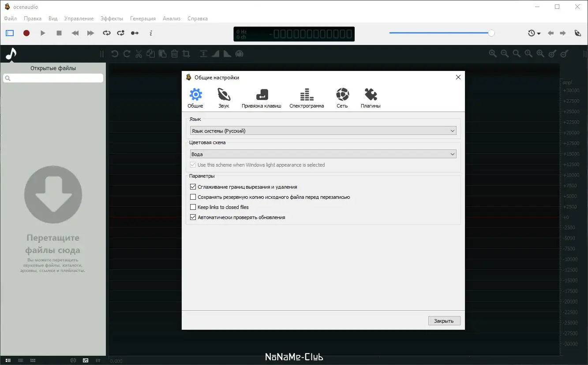Click the Закрыть button in settings
The height and width of the screenshot is (365, 588).
(x=444, y=320)
